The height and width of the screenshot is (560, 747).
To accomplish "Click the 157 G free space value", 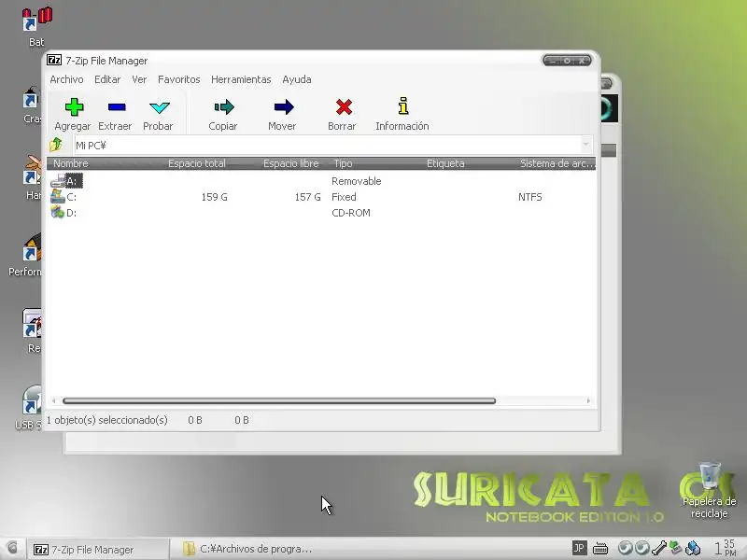I will click(307, 197).
